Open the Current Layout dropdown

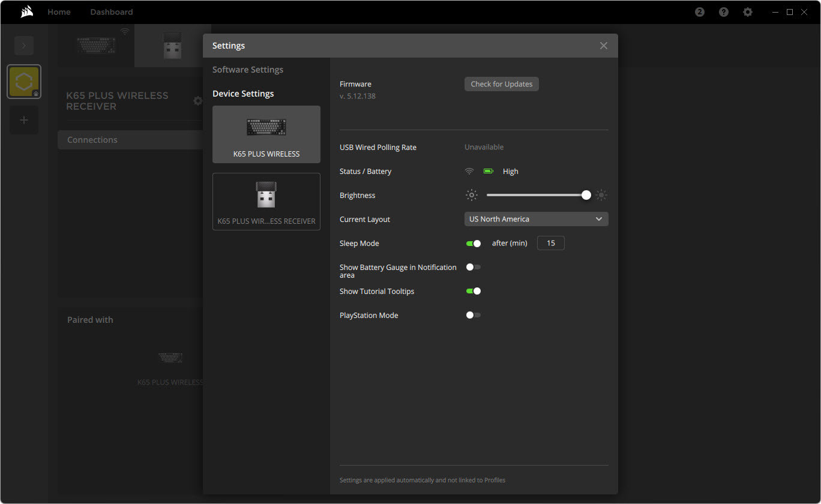537,219
